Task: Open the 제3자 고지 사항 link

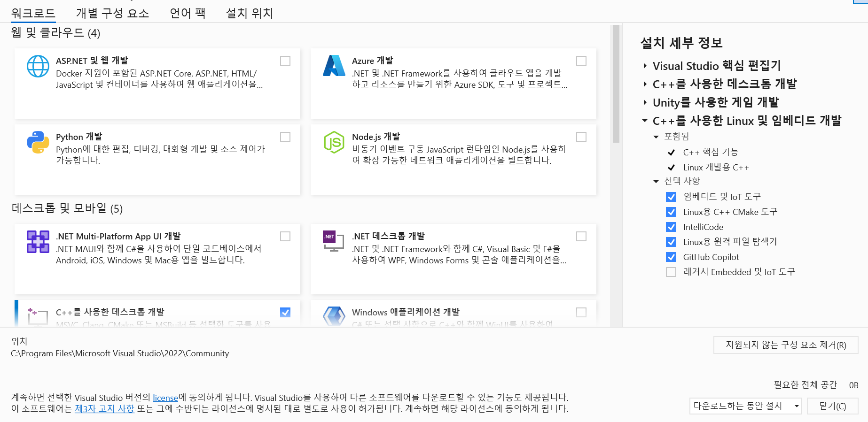Action: [x=104, y=409]
